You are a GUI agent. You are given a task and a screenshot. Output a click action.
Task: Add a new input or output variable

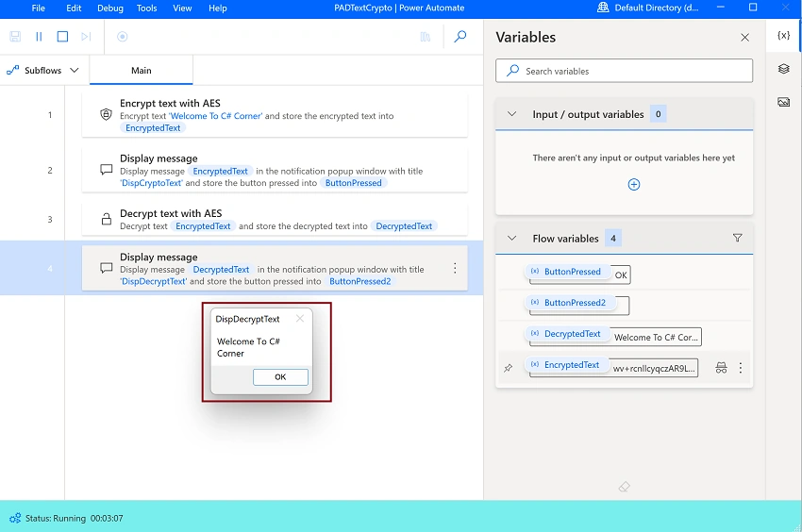click(x=634, y=185)
